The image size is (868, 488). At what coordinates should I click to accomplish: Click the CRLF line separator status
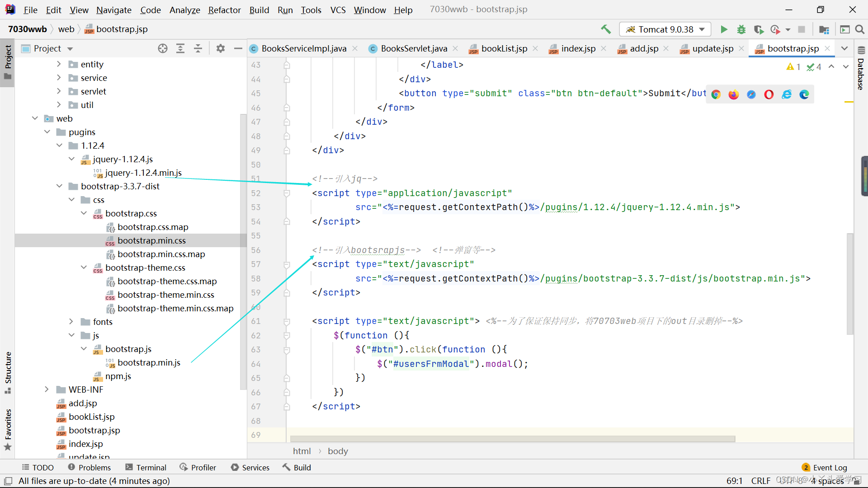[761, 481]
